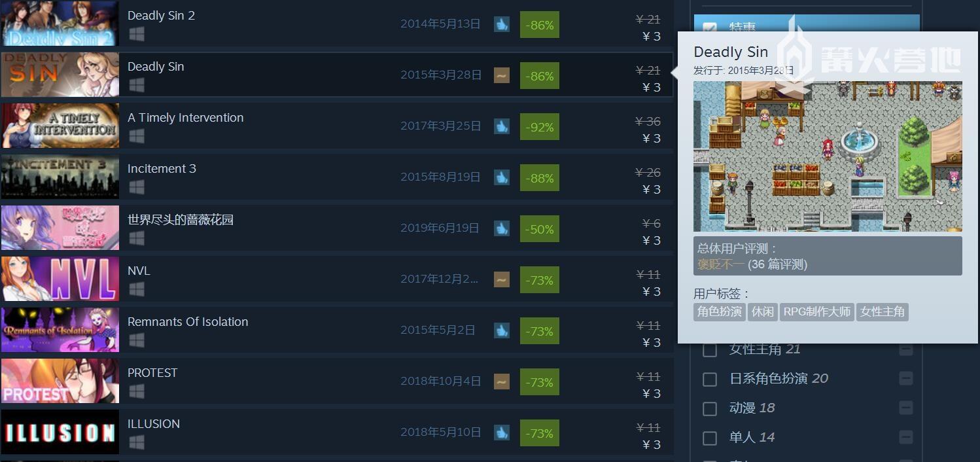Screen dimensions: 980x462
Task: Exclude 动漫 tag using minus button
Action: pos(905,408)
